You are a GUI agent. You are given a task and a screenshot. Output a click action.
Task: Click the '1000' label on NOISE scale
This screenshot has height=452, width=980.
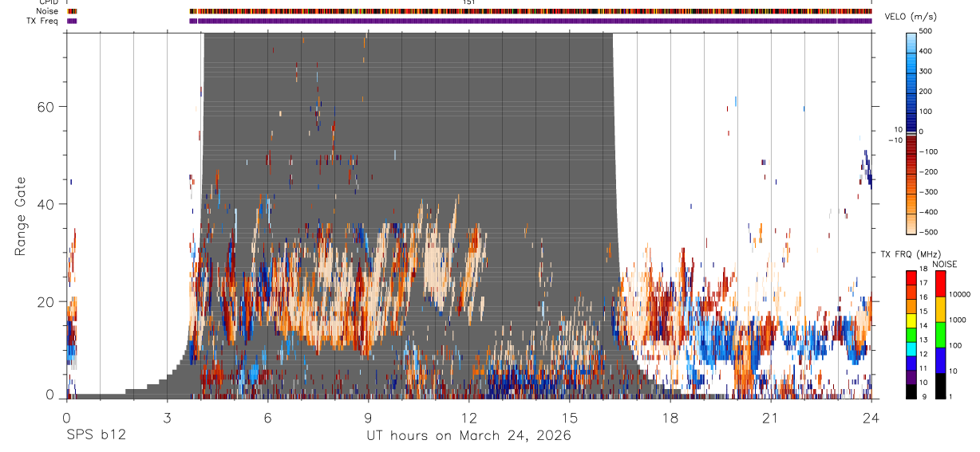(958, 320)
